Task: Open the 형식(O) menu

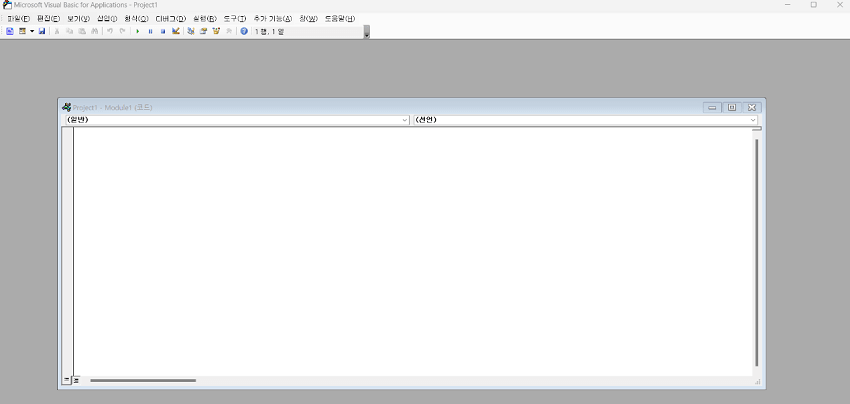Action: tap(136, 18)
